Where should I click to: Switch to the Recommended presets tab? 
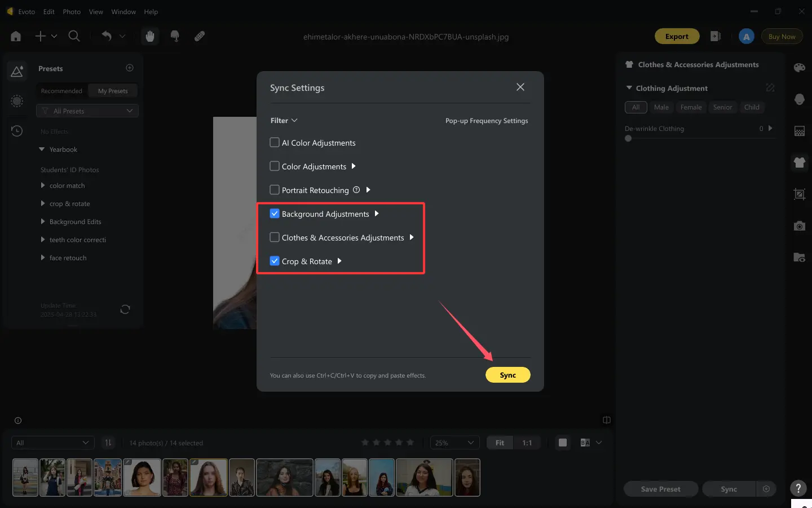click(x=61, y=91)
